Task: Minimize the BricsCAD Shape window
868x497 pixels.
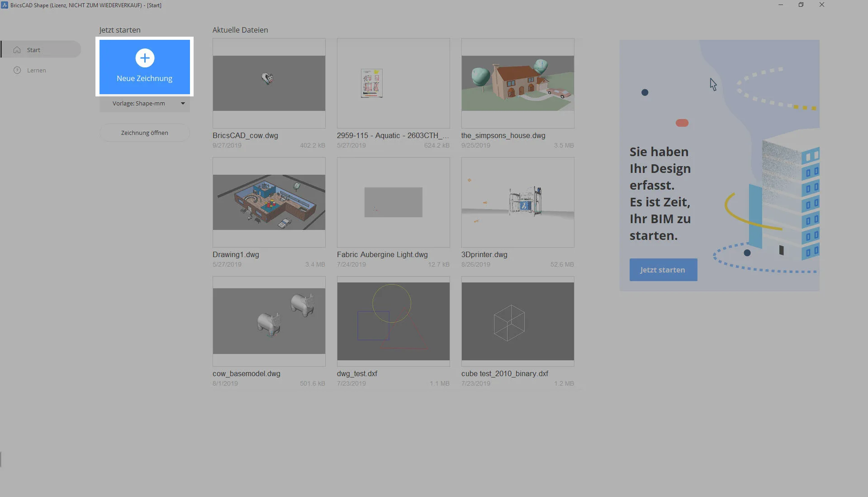Action: [x=780, y=5]
